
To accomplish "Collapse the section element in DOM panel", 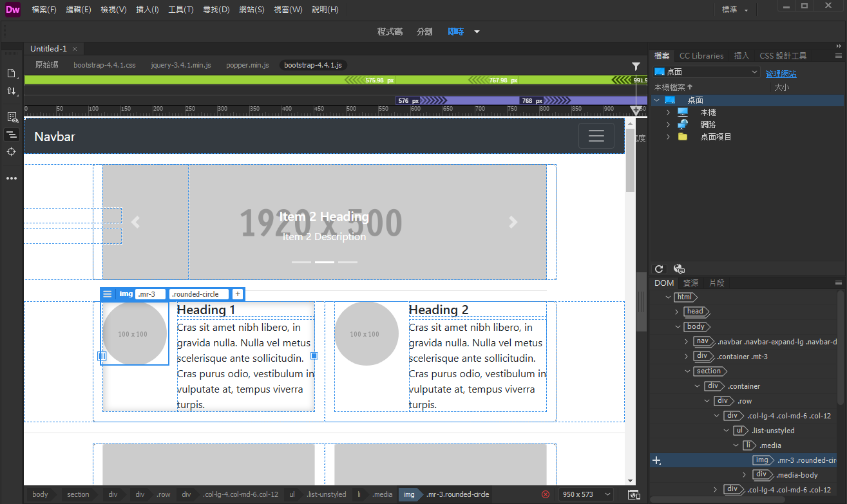I will coord(687,371).
